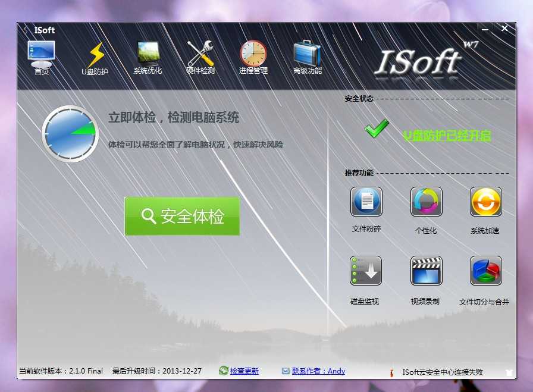
Task: Start 系统加速 system speed-up icon
Action: (x=486, y=202)
